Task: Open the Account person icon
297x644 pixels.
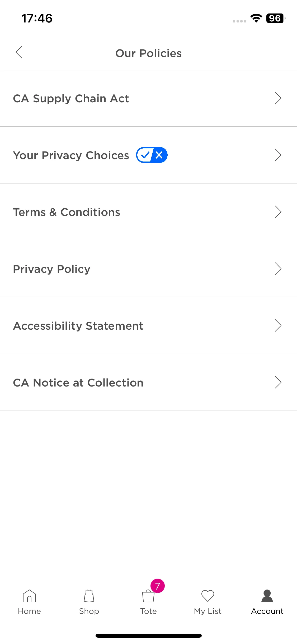Action: [267, 596]
